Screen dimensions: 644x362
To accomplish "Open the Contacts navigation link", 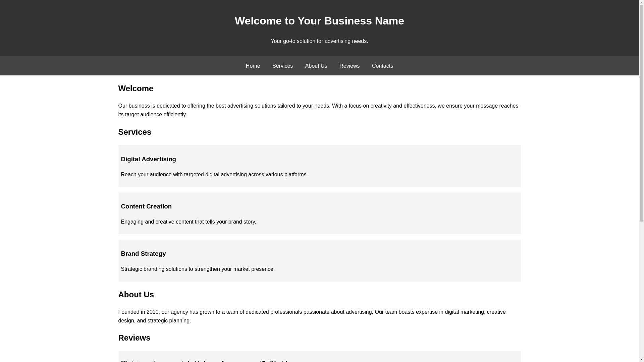I will point(382,66).
